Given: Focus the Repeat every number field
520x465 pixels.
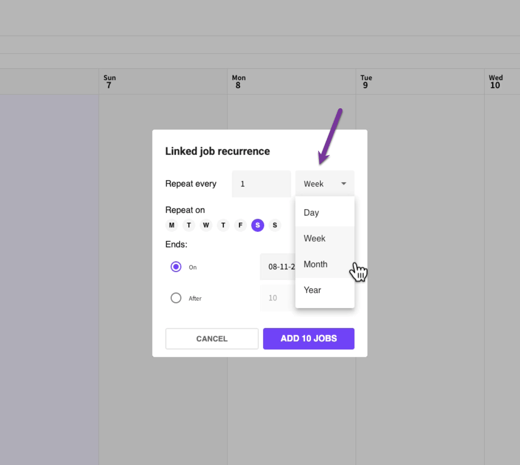Looking at the screenshot, I should tap(261, 184).
